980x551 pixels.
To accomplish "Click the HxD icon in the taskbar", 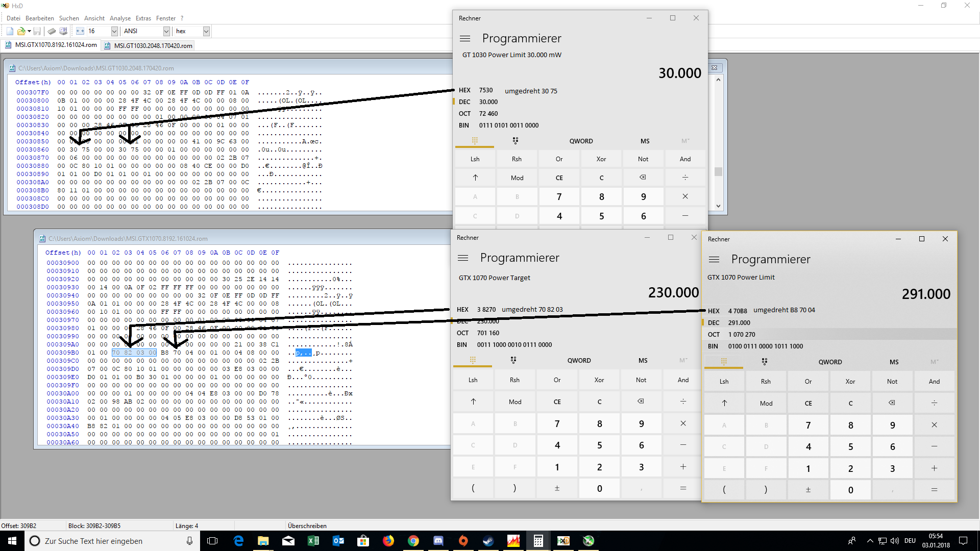I will (x=563, y=541).
